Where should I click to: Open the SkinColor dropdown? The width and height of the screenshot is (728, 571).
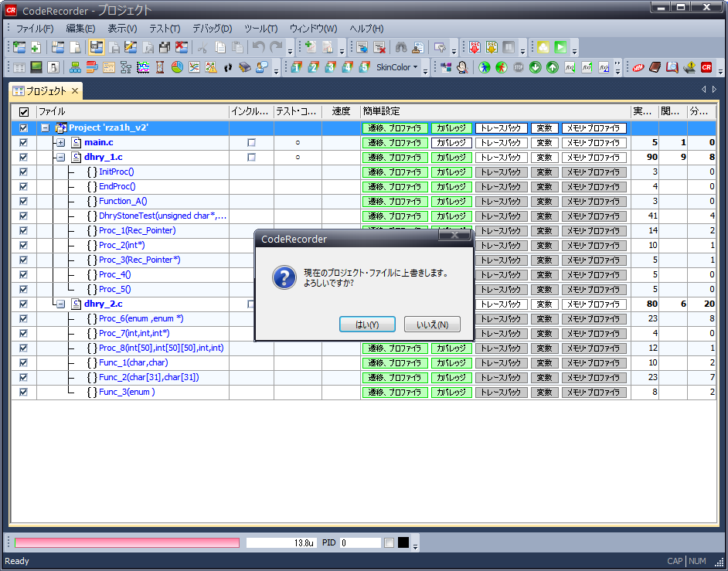coord(396,67)
